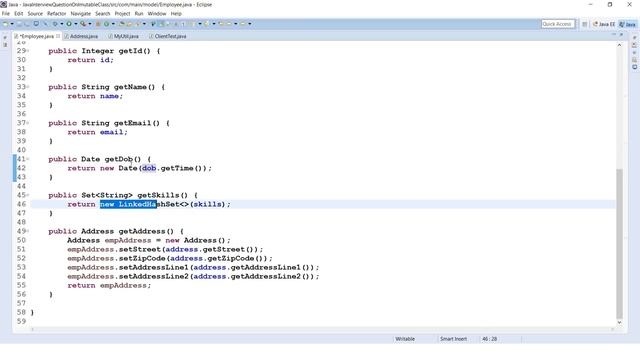Open the Debug configurations dropdown arrow

pyautogui.click(x=62, y=24)
